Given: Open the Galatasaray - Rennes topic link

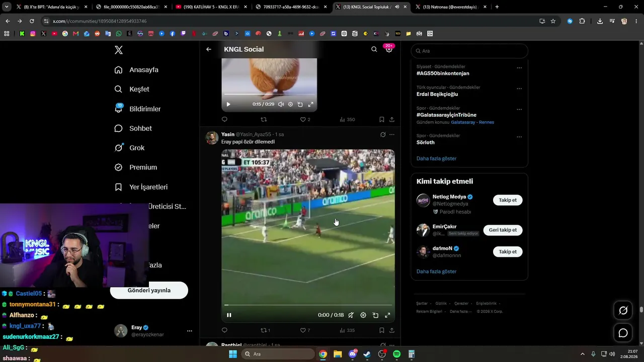Looking at the screenshot, I should pos(472,122).
